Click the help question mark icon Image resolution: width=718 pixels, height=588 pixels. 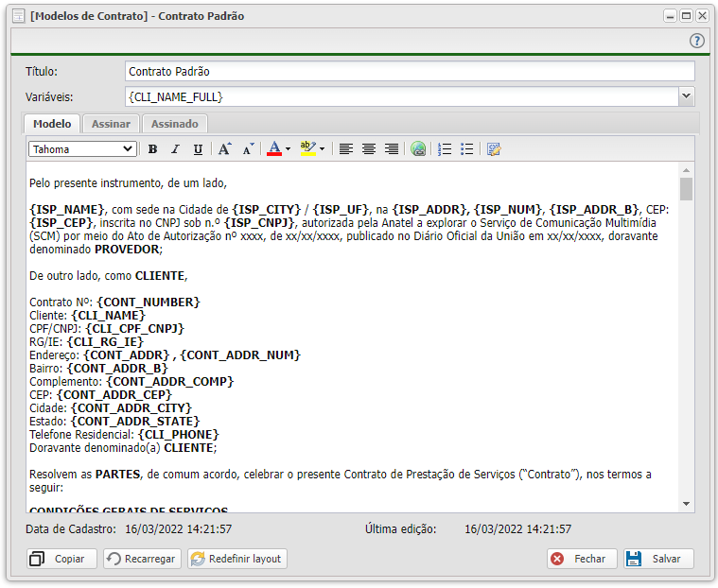(697, 41)
